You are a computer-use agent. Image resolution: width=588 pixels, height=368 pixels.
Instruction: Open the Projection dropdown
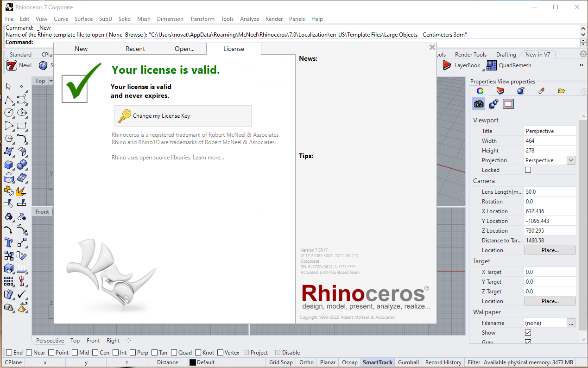click(571, 160)
